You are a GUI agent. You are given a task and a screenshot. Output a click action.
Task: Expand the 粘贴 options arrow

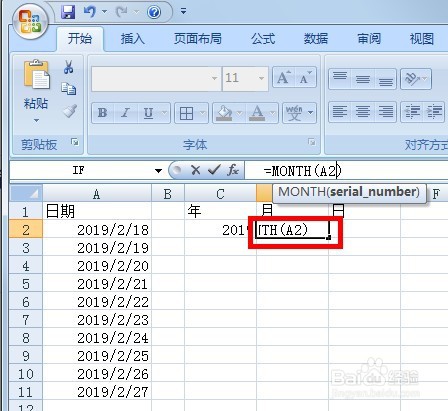(36, 120)
